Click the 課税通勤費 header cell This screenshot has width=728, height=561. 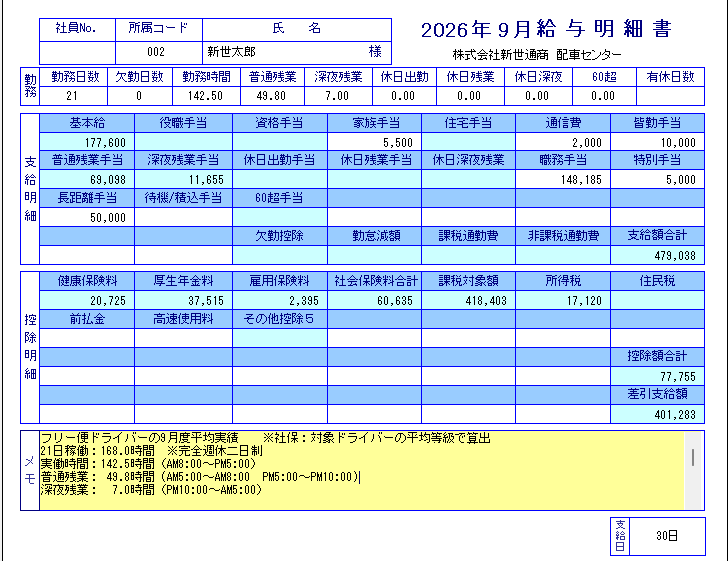click(468, 236)
